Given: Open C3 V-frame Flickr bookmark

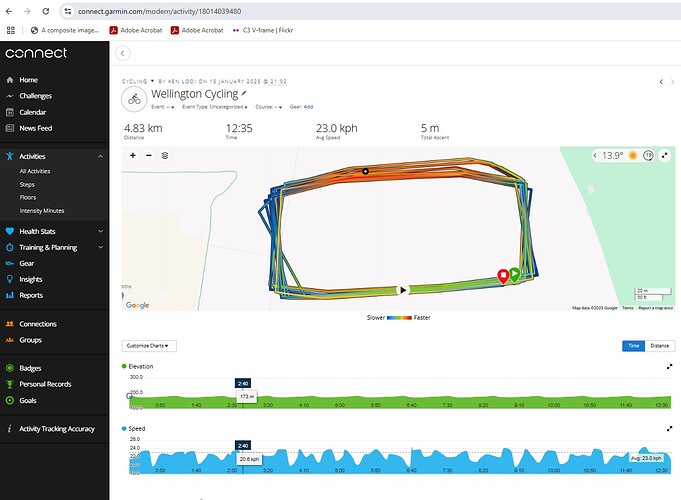Looking at the screenshot, I should (x=263, y=30).
